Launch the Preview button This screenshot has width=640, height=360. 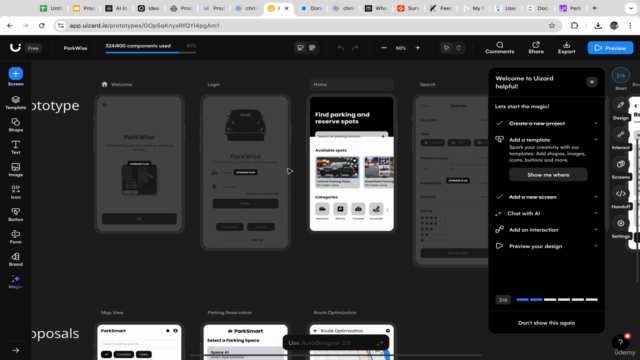coord(610,48)
